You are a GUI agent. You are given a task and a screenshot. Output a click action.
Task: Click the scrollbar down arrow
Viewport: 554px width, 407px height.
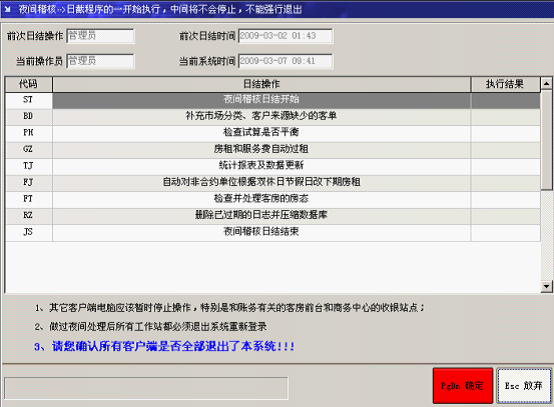pos(546,286)
